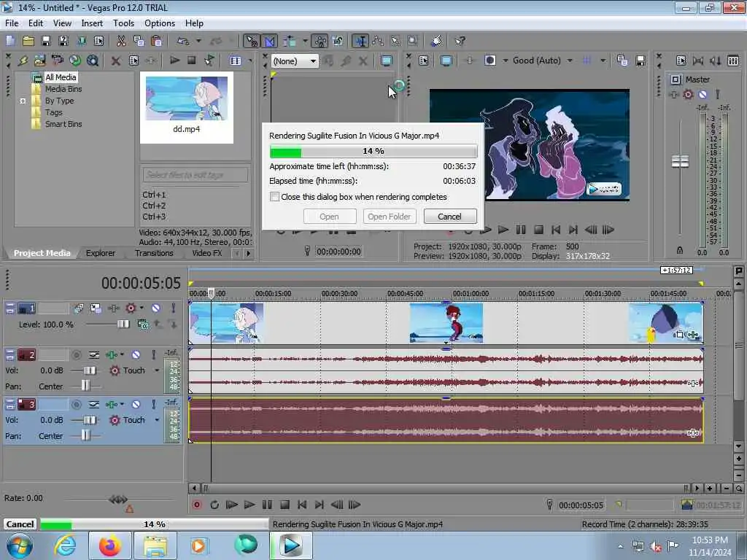Select the dd.mp4 media thumbnail
Screen dimensions: 747x560
click(x=186, y=106)
